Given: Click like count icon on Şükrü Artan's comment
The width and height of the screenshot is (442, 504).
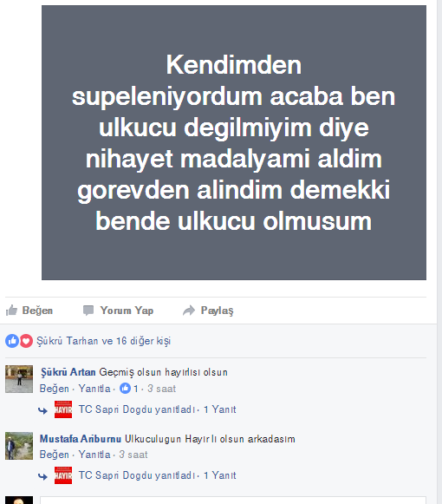Looking at the screenshot, I should [126, 389].
